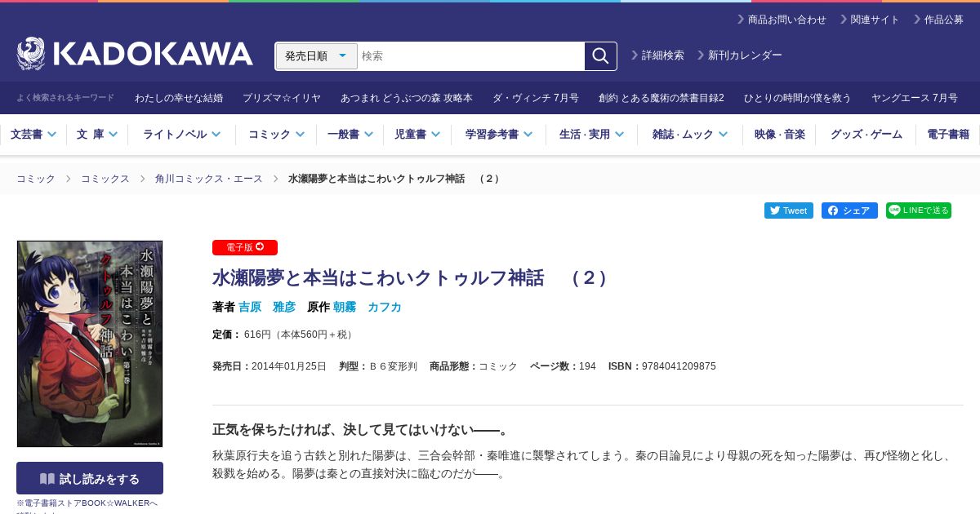The width and height of the screenshot is (980, 514).
Task: Expand the 学習参考書 menu
Action: click(x=499, y=135)
